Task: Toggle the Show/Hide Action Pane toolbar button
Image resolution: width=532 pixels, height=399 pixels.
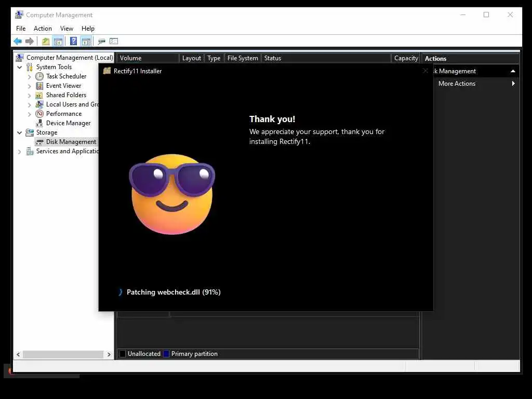Action: 86,42
